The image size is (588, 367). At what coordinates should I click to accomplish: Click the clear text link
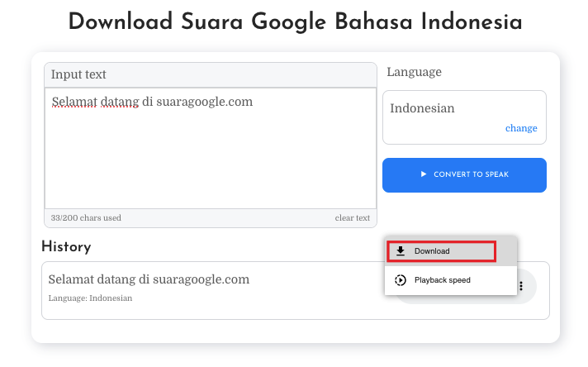(x=352, y=218)
